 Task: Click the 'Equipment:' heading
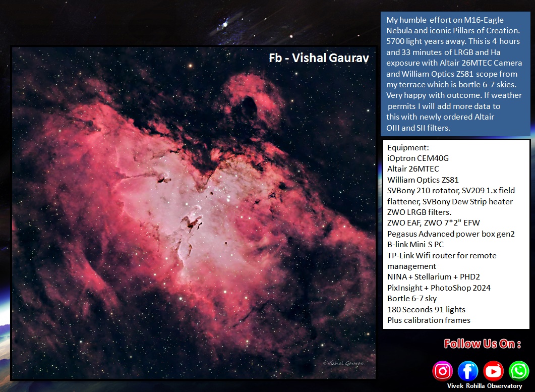[x=408, y=147]
